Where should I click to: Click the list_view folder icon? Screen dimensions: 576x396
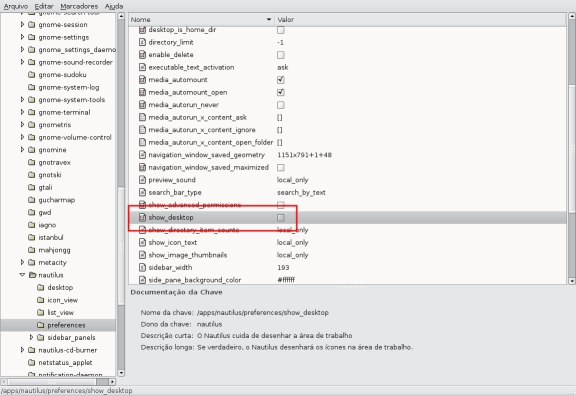41,313
